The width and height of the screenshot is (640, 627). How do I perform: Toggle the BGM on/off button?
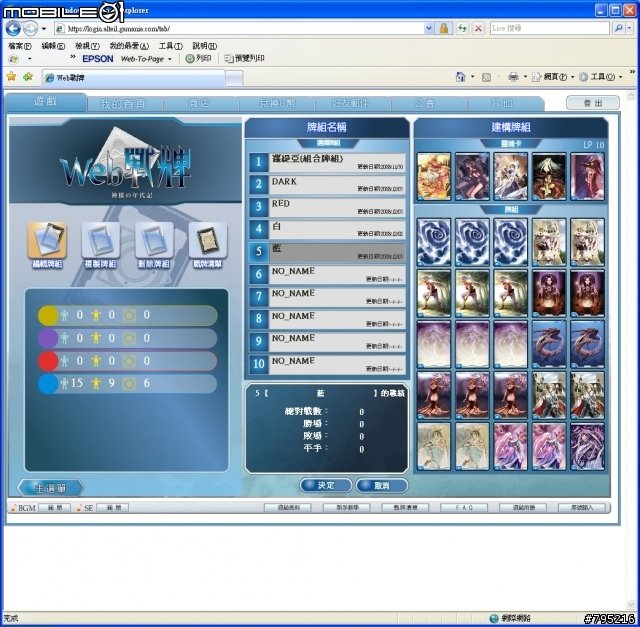pos(54,508)
